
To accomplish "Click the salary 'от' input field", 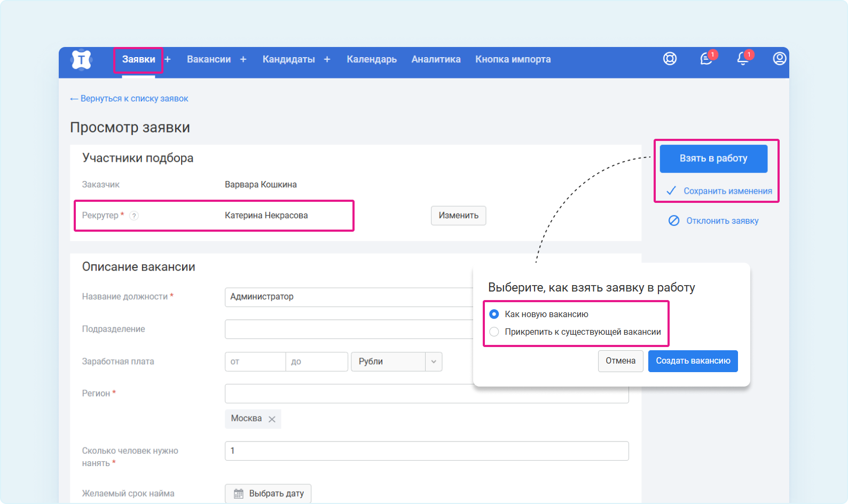I will [255, 361].
